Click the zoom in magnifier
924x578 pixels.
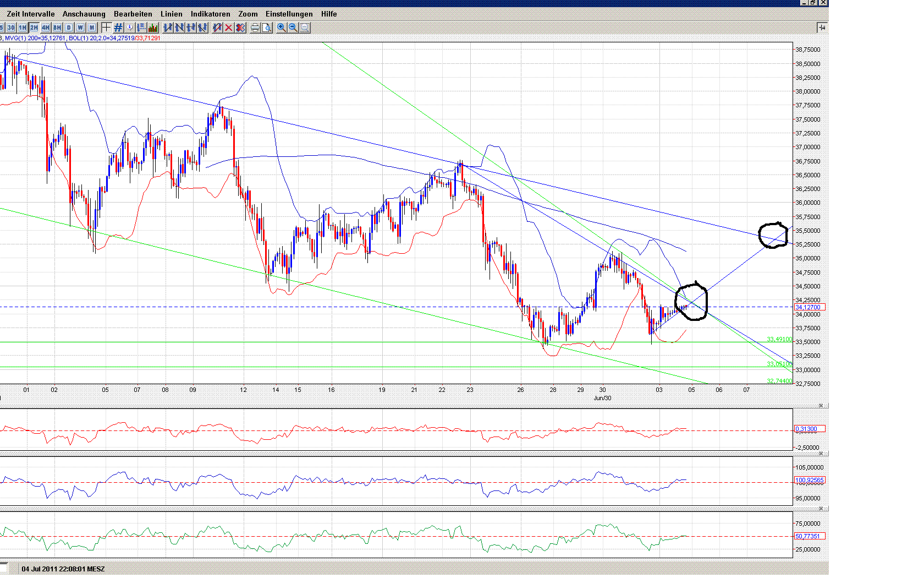[x=282, y=28]
